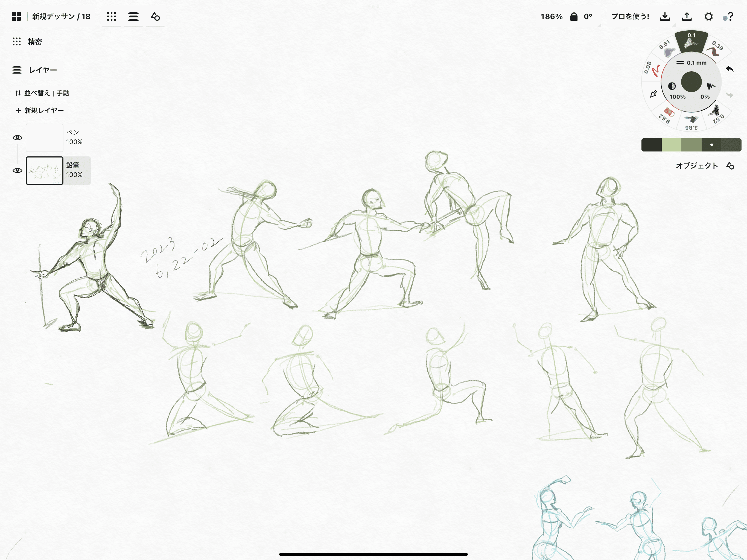The height and width of the screenshot is (560, 747).
Task: Open the help question mark
Action: pyautogui.click(x=730, y=17)
